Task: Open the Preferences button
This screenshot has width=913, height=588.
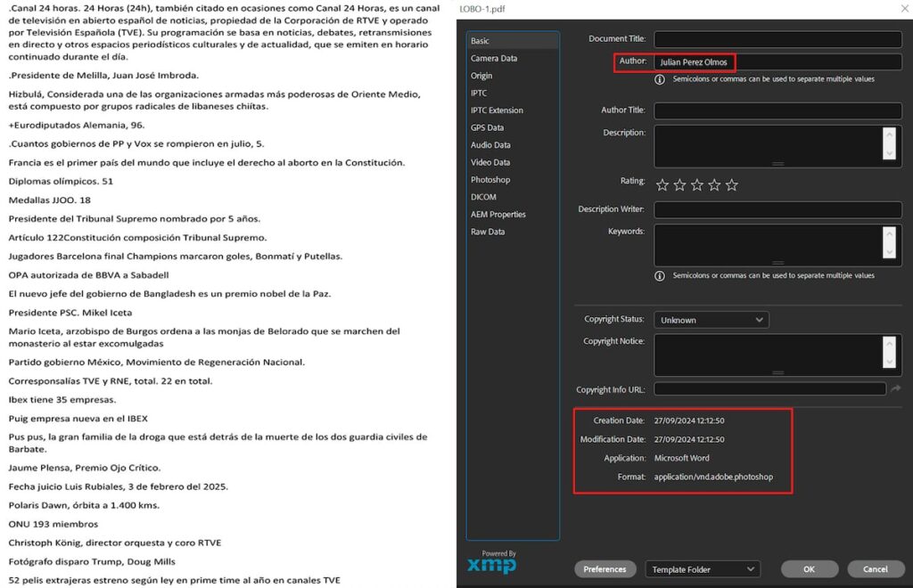Action: 605,569
